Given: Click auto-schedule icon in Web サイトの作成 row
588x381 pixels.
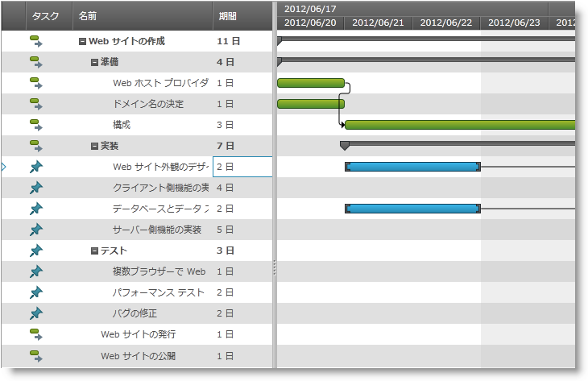Looking at the screenshot, I should tap(36, 41).
